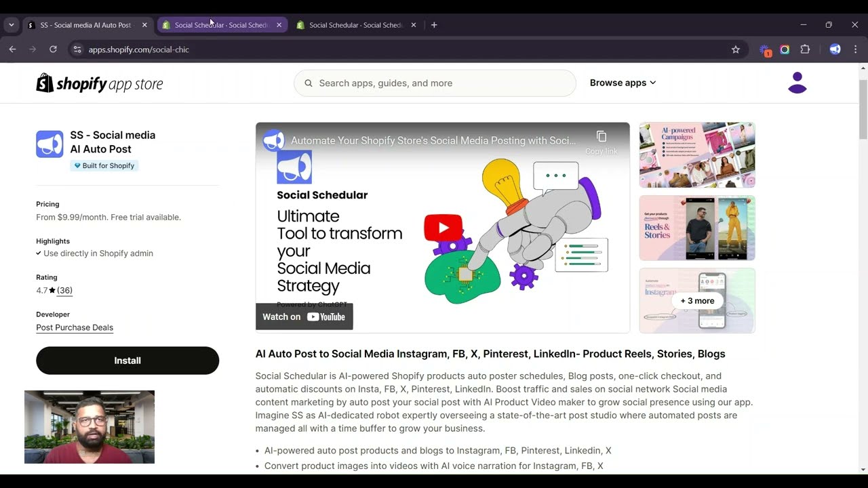Reload the current page

point(53,49)
